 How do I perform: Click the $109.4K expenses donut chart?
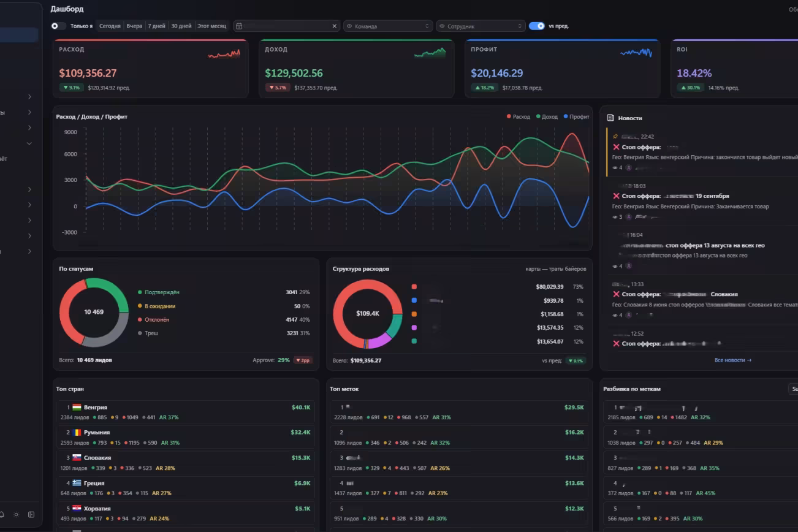point(368,314)
